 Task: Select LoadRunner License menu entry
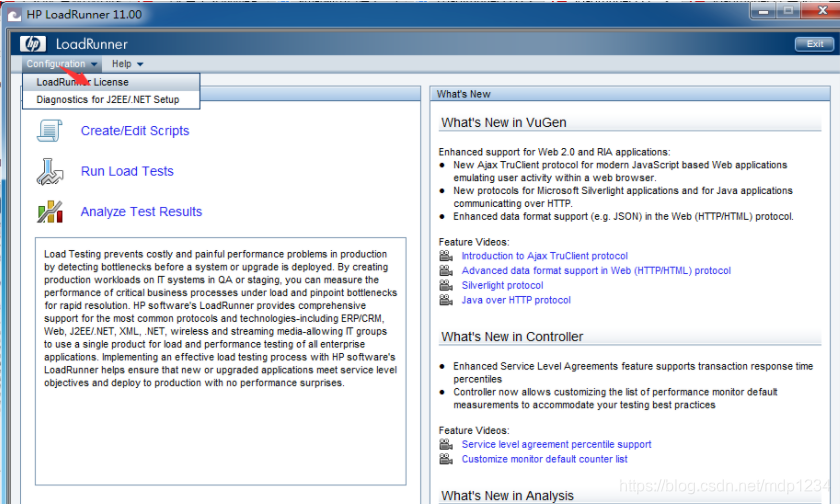[111, 82]
